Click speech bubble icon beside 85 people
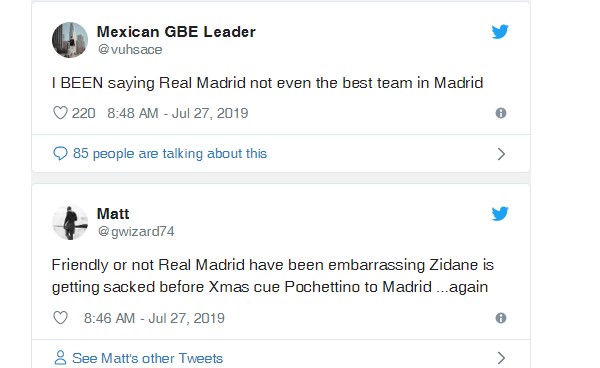600x368 pixels. tap(60, 153)
